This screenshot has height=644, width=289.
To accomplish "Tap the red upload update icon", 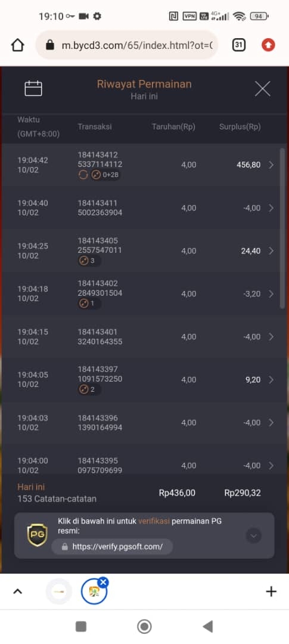I will click(268, 45).
